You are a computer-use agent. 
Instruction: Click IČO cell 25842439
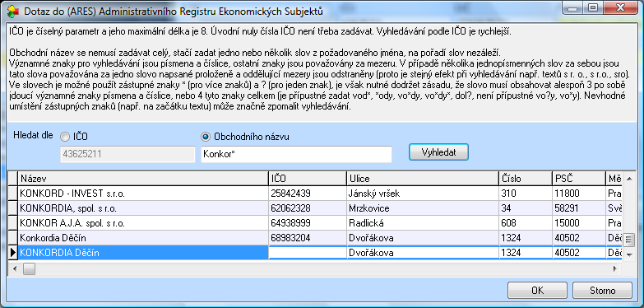click(x=308, y=193)
